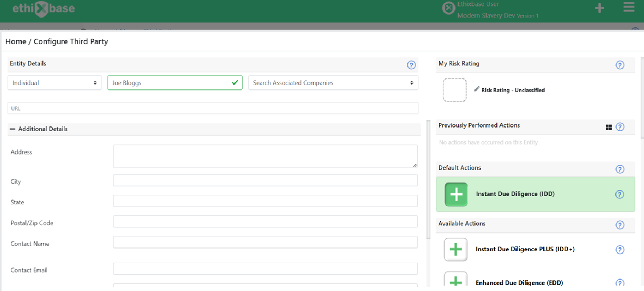Collapse the Additional Details section
Viewport: 644px width, 291px height.
click(13, 129)
